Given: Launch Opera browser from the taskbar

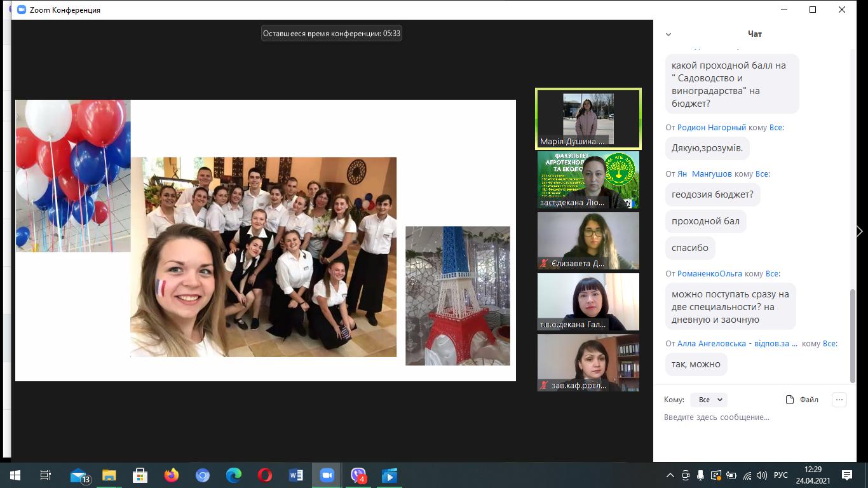Looking at the screenshot, I should click(265, 475).
